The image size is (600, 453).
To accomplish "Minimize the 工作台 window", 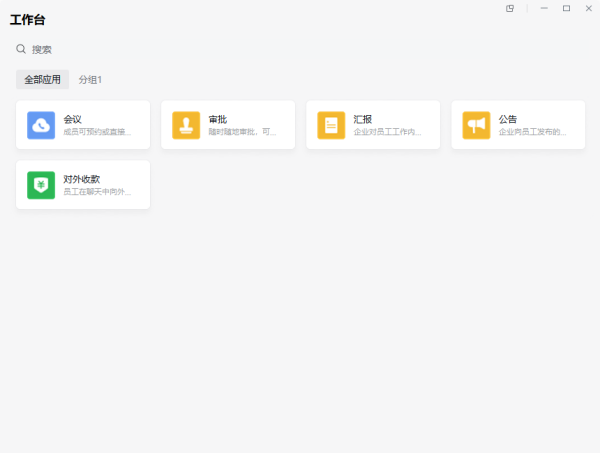I will 544,8.
